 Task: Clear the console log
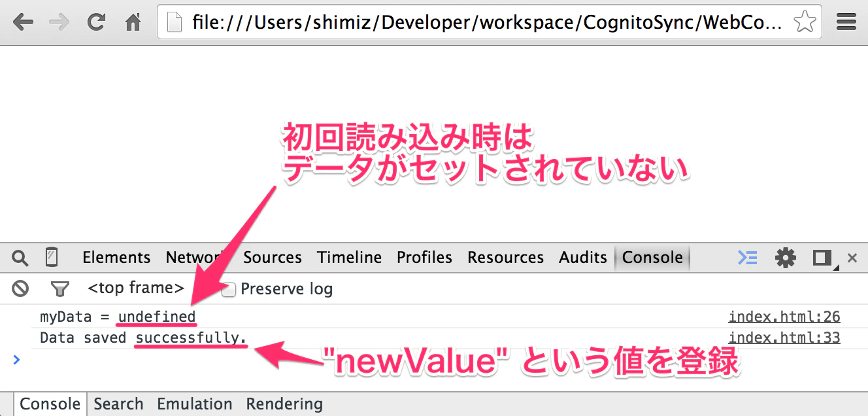point(20,288)
